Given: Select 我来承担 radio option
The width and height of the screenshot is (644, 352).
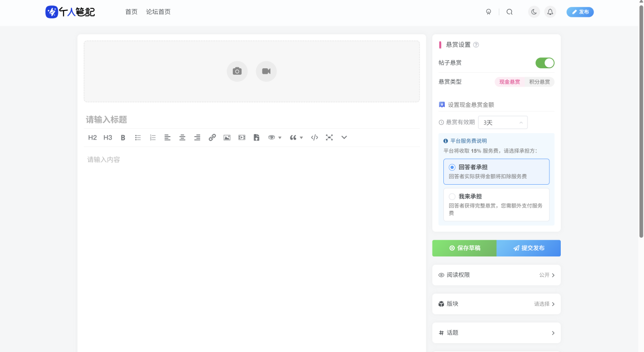Looking at the screenshot, I should point(452,197).
